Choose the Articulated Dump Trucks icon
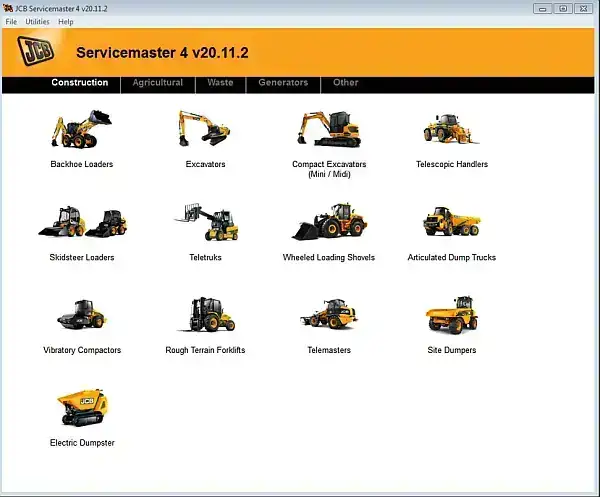 click(452, 221)
